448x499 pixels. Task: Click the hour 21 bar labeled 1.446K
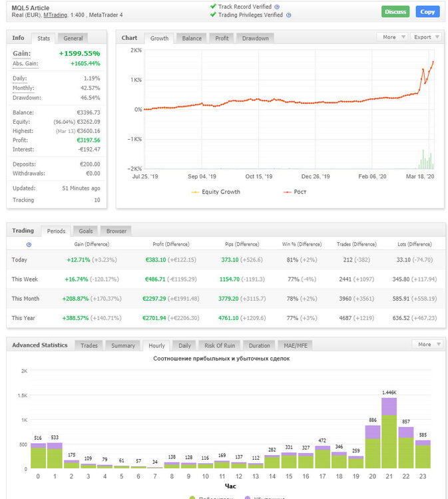389,433
